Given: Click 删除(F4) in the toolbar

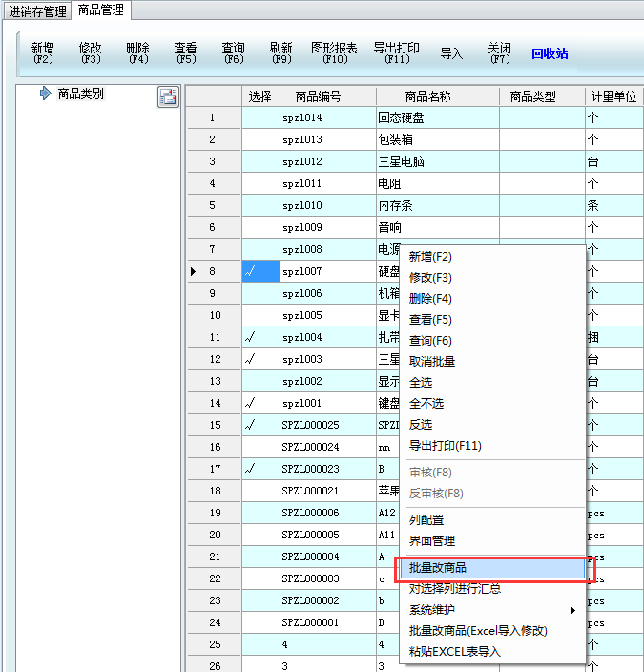Looking at the screenshot, I should tap(138, 53).
